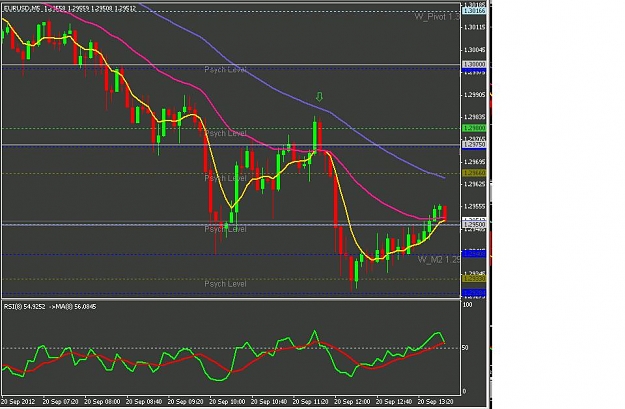Click the 20 Sep 08:00 time label
This screenshot has height=409, width=625.
[102, 401]
